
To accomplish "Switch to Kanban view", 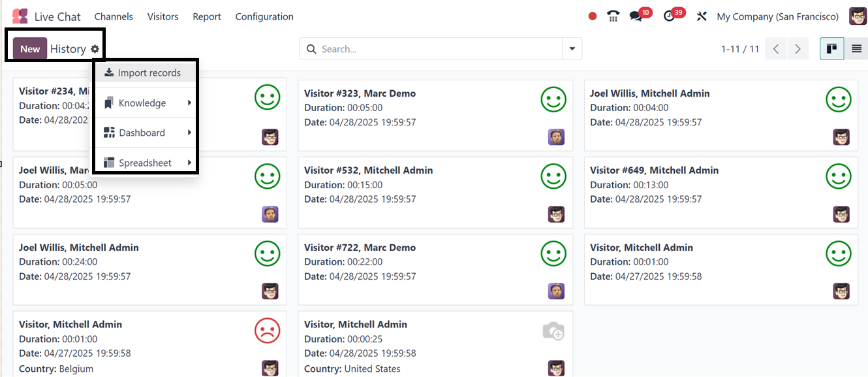I will [831, 49].
